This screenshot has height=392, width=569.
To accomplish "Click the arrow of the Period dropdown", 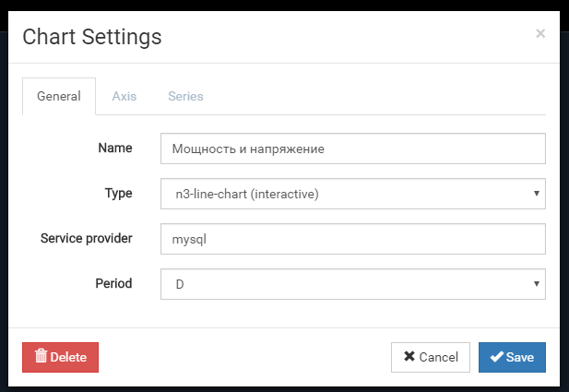I will (537, 284).
